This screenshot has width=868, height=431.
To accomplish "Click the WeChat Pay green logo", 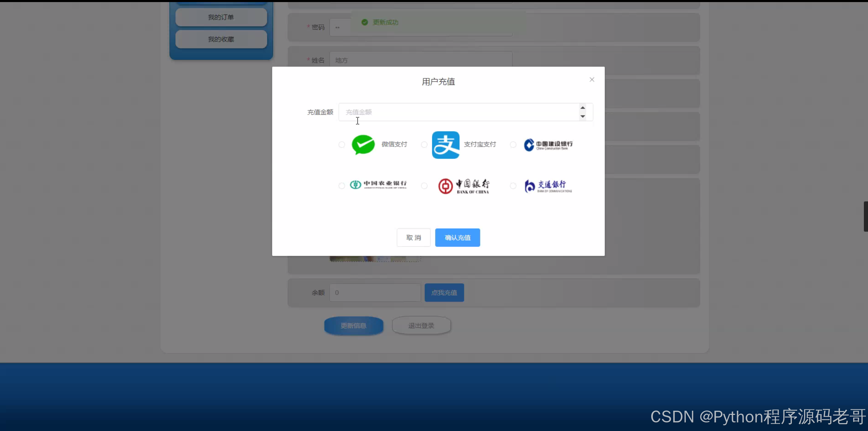I will pos(363,145).
